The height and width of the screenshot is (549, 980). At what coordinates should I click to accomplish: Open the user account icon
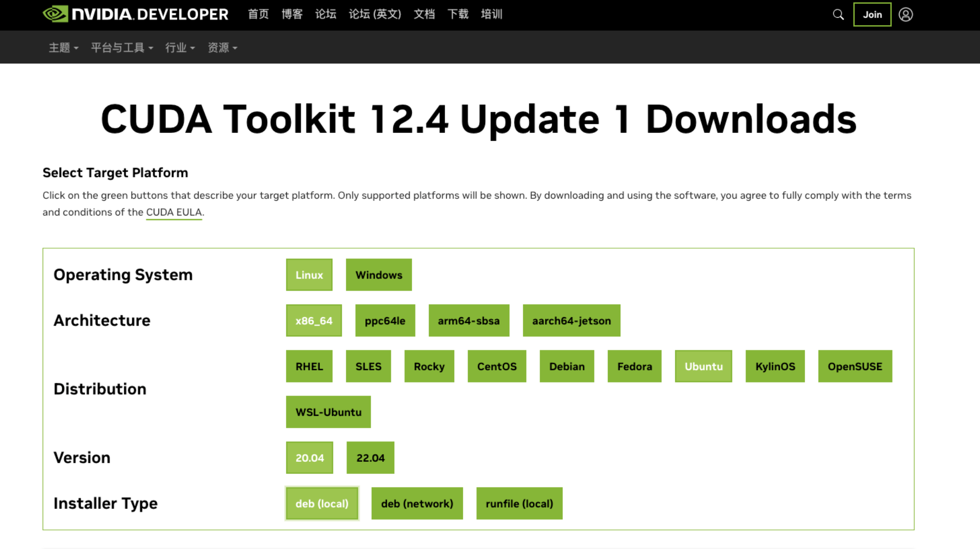pos(905,15)
